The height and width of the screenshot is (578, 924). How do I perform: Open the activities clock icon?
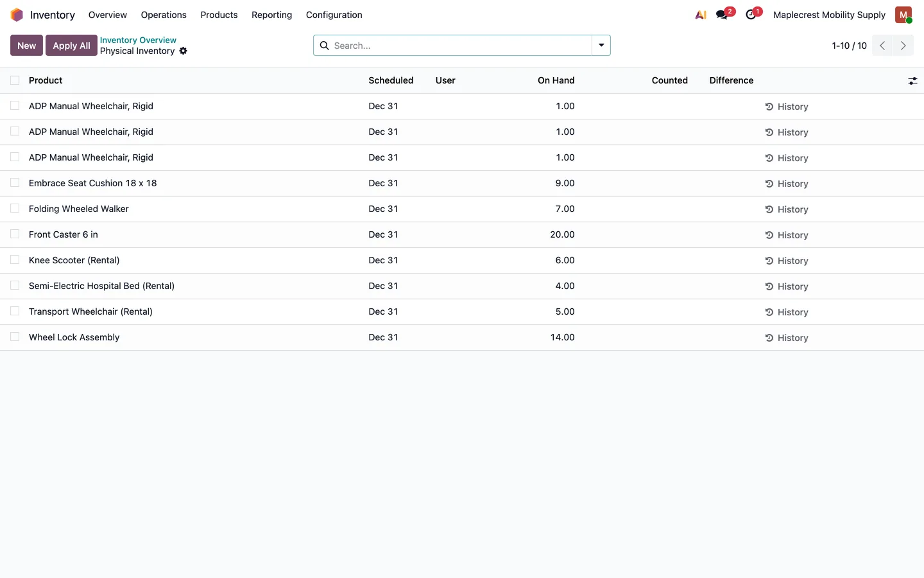pyautogui.click(x=751, y=15)
